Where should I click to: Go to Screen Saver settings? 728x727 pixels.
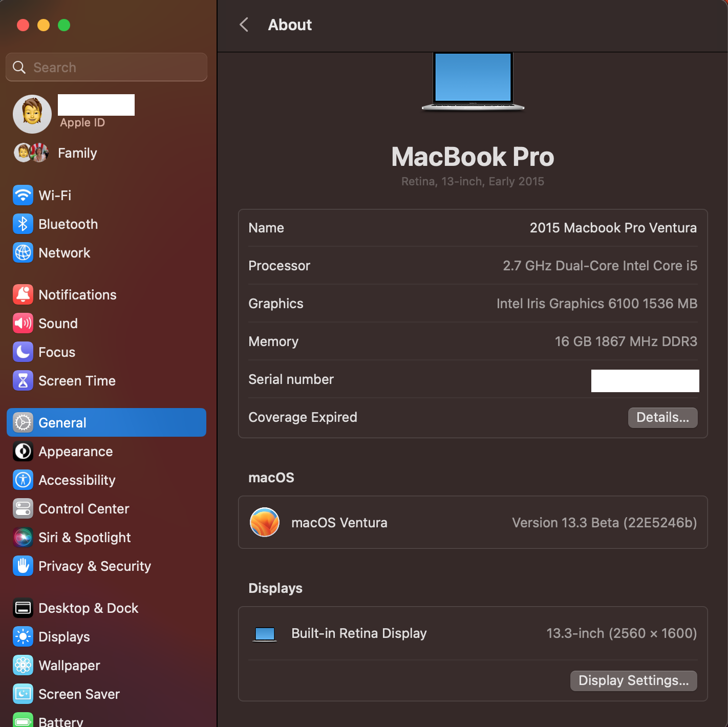[106, 694]
